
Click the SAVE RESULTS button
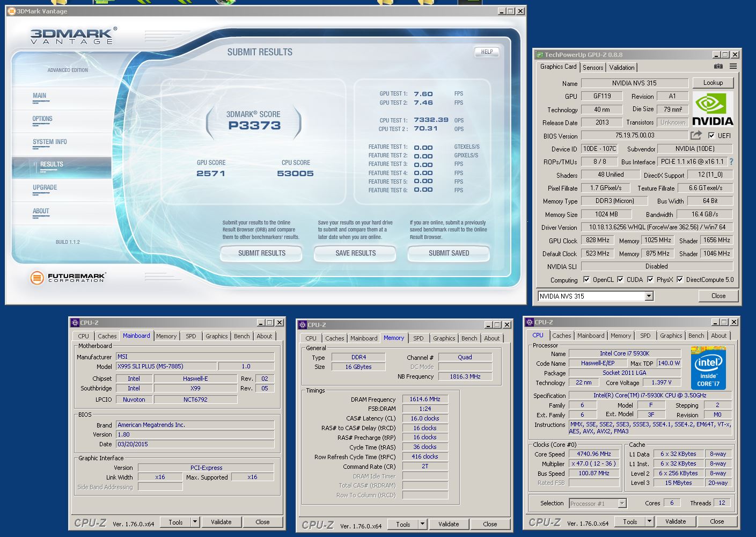356,253
